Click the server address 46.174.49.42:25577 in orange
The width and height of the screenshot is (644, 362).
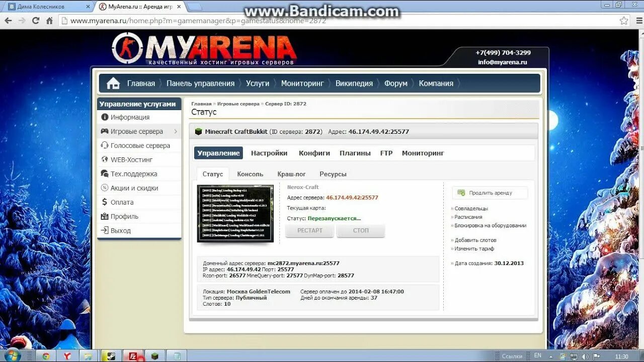click(x=352, y=198)
